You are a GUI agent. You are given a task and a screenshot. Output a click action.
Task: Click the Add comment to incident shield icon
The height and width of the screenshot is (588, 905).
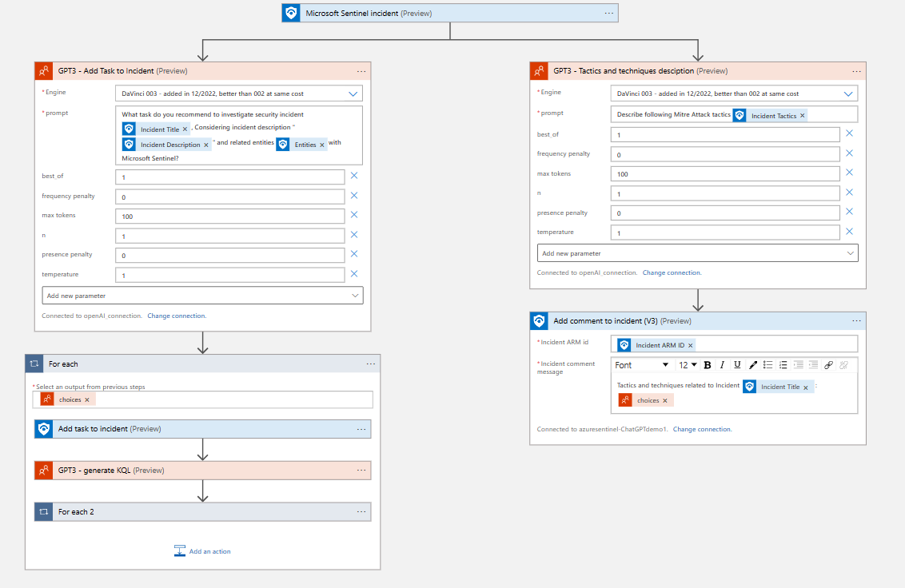539,321
